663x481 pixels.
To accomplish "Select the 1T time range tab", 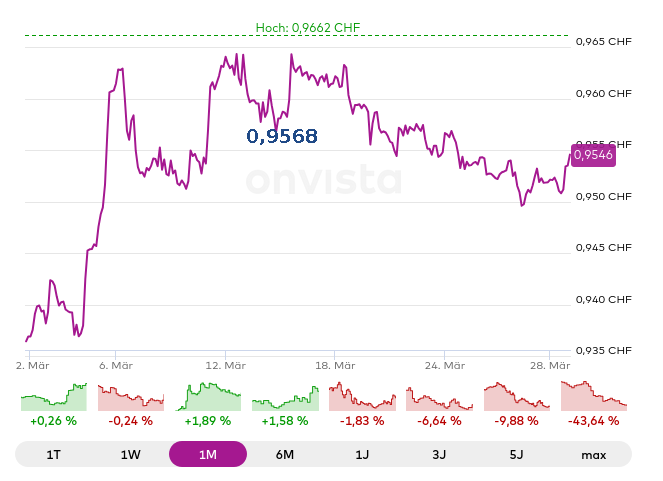I will tap(54, 454).
